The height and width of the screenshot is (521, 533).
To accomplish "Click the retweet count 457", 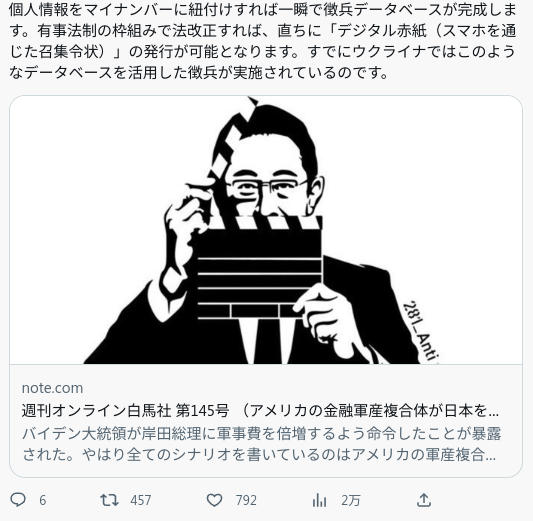I will (x=140, y=500).
